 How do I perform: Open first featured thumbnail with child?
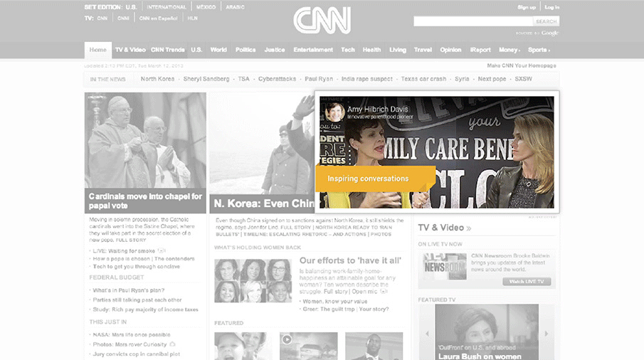pyautogui.click(x=243, y=346)
